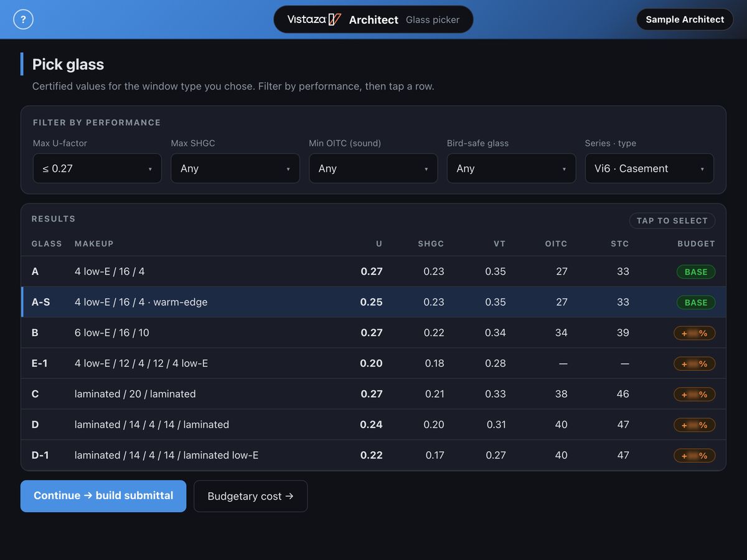
Task: Click the Tap to Select pill
Action: click(672, 221)
